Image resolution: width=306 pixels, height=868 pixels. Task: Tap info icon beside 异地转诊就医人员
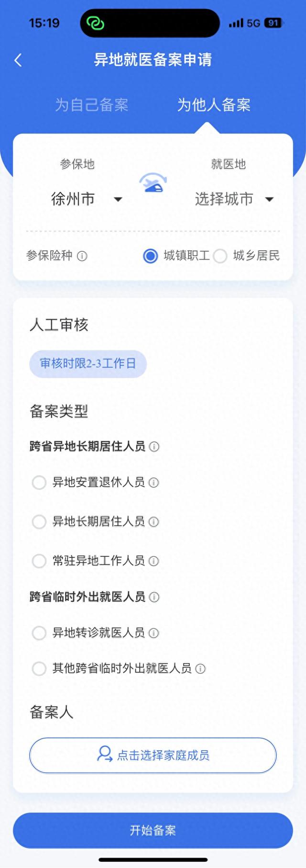coord(153,633)
